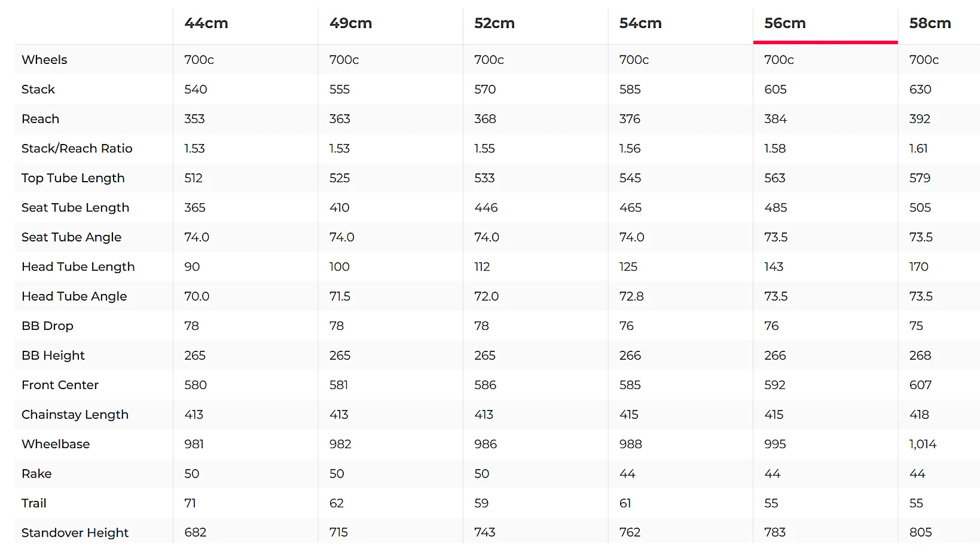Viewport: 980px width, 551px height.
Task: Click the Wheelbase row label
Action: (x=56, y=444)
